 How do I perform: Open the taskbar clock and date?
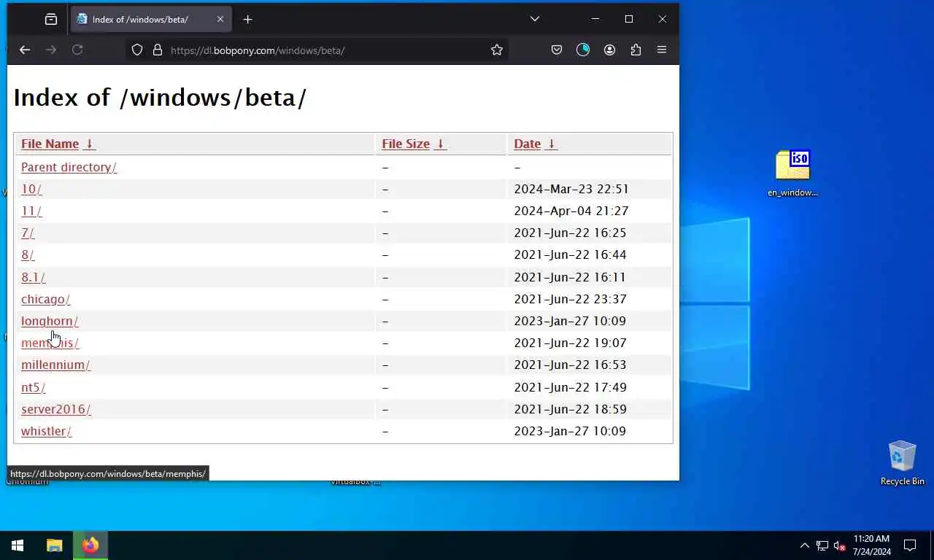[871, 545]
